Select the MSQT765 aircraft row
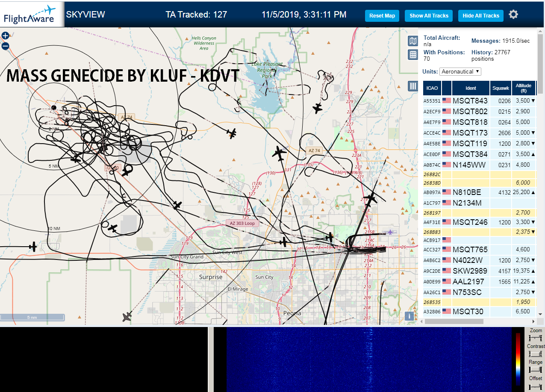 (479, 249)
